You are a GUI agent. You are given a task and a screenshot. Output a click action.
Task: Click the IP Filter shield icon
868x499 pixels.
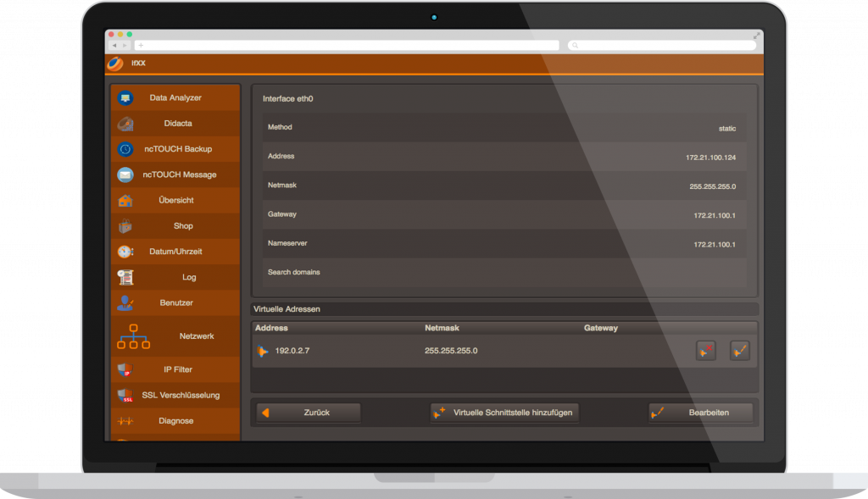pyautogui.click(x=125, y=369)
